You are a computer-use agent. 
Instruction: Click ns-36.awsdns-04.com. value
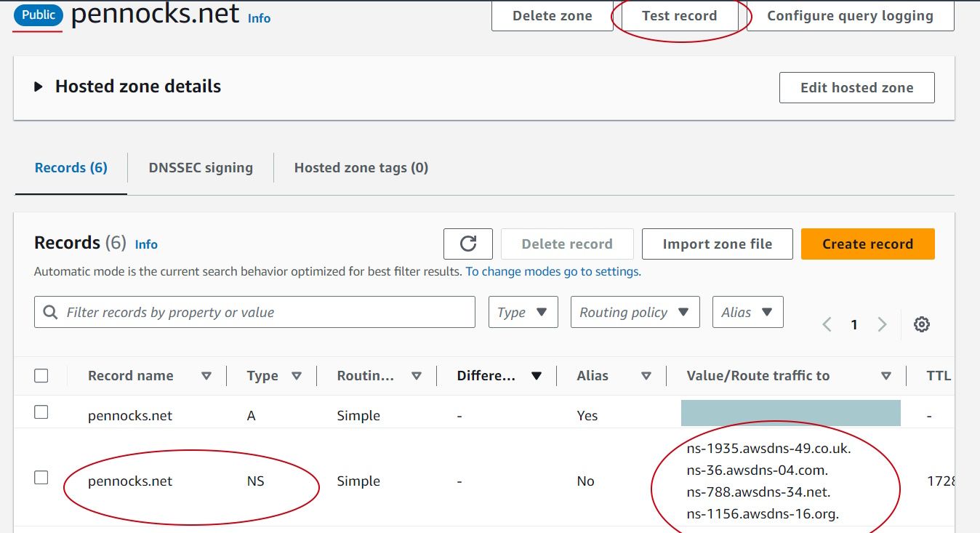click(x=758, y=470)
